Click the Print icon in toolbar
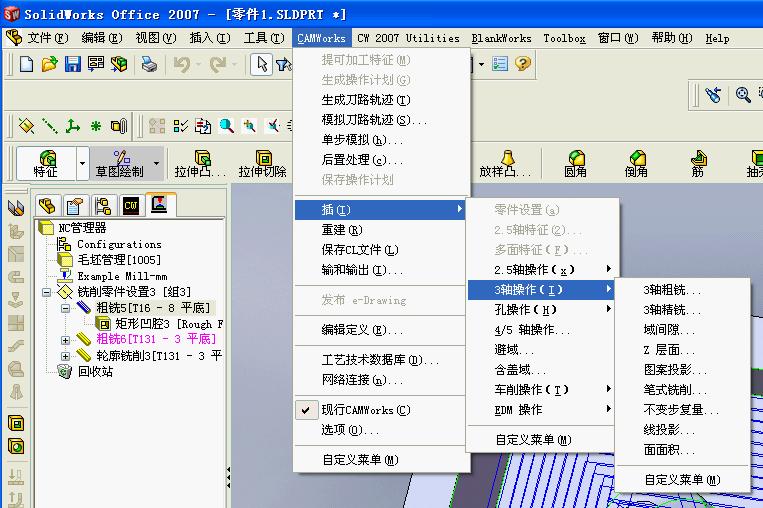This screenshot has height=508, width=763. (149, 64)
